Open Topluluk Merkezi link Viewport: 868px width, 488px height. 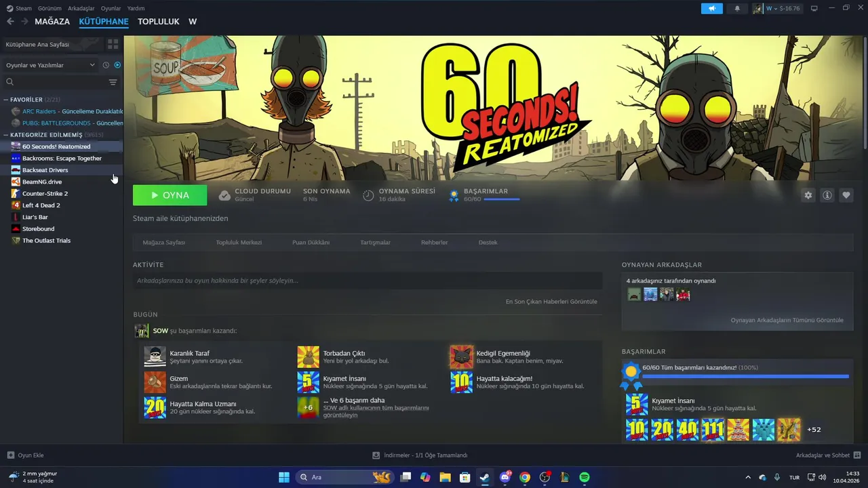tap(239, 243)
